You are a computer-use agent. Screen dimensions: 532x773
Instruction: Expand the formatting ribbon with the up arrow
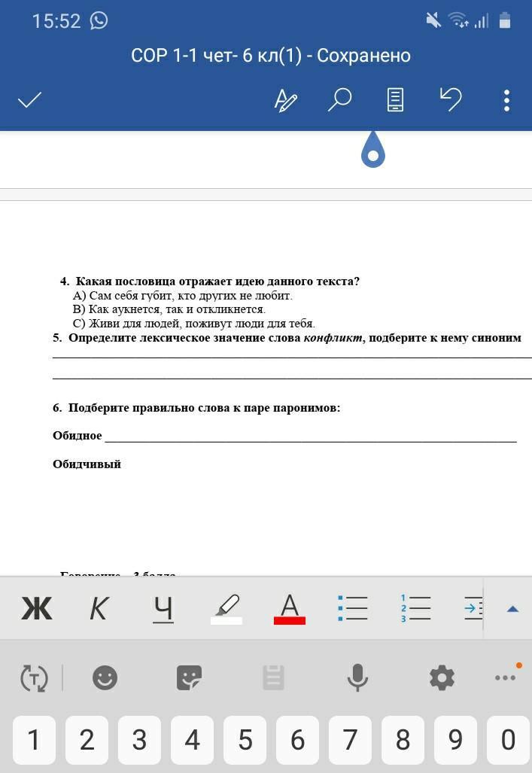click(512, 610)
